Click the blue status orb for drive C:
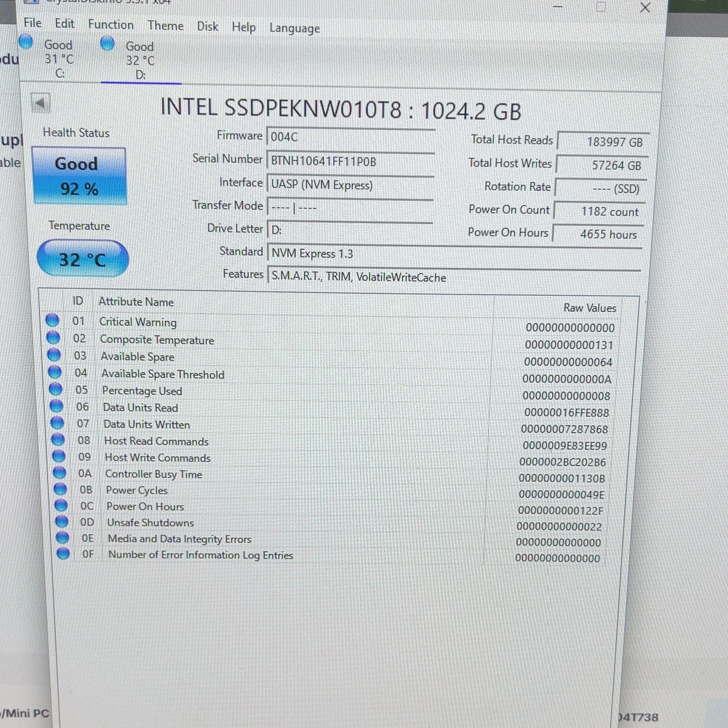Screen dimensions: 728x728 [25, 41]
